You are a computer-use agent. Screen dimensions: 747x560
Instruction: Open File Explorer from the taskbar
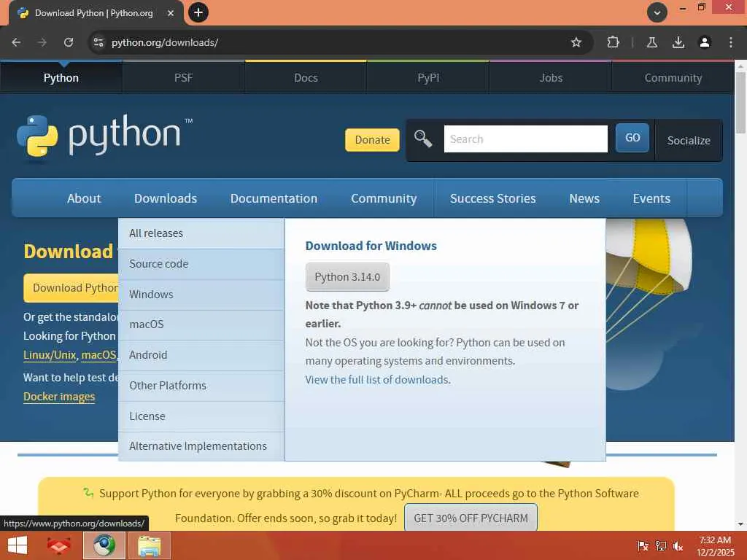149,545
